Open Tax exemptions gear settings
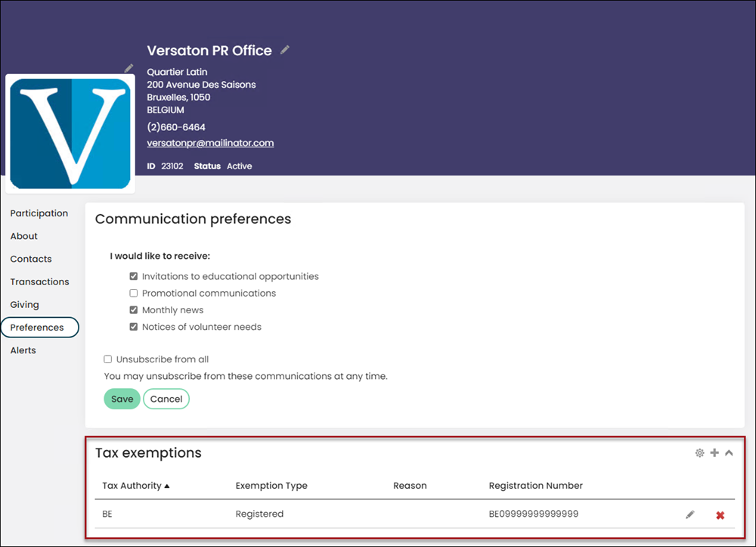This screenshot has width=756, height=547. coord(699,453)
